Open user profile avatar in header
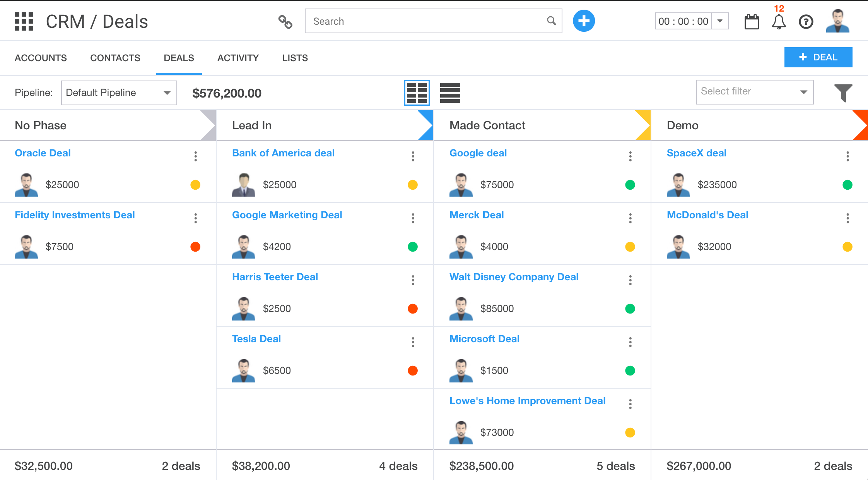The width and height of the screenshot is (868, 480). 837,21
